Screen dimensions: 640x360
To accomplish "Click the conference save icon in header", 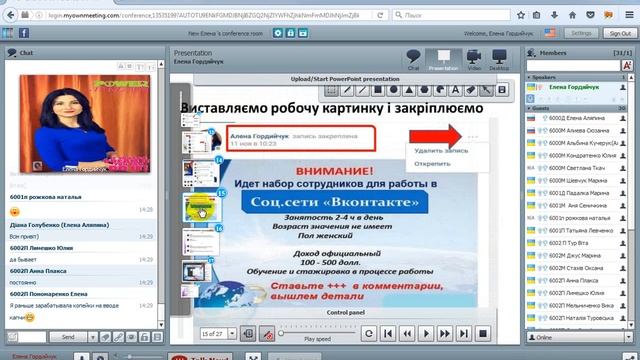I will pos(302,33).
